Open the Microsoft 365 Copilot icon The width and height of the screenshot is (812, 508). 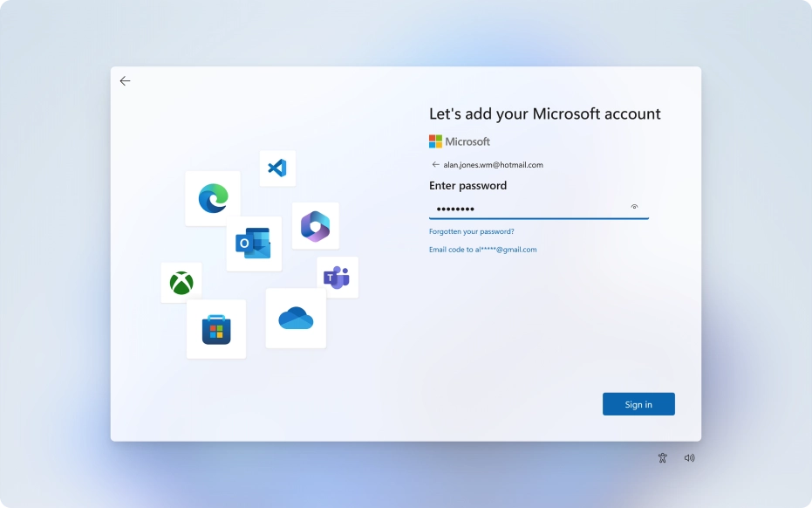(x=316, y=225)
